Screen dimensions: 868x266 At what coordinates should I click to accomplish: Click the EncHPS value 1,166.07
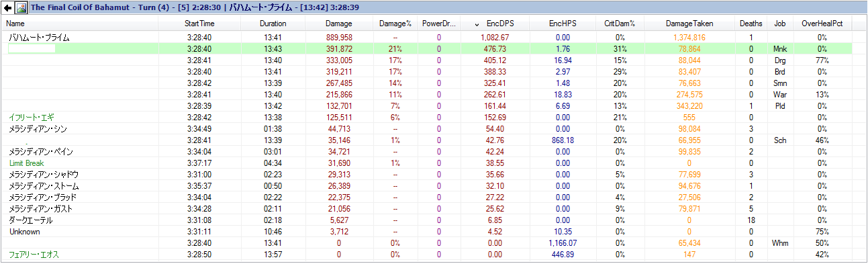[563, 242]
